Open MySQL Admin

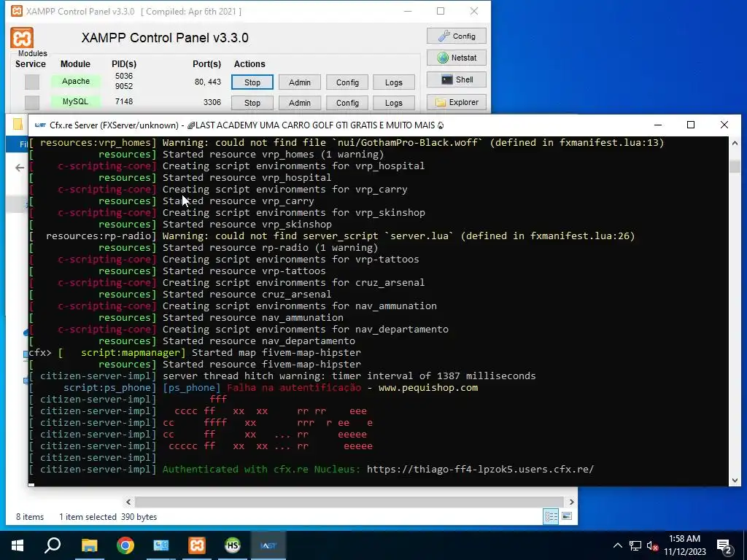tap(299, 103)
